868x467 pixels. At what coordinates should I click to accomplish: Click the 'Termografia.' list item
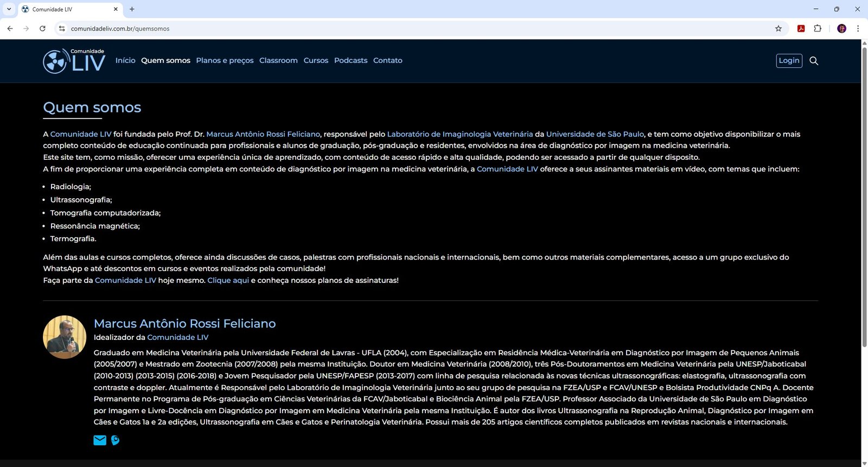(x=73, y=239)
